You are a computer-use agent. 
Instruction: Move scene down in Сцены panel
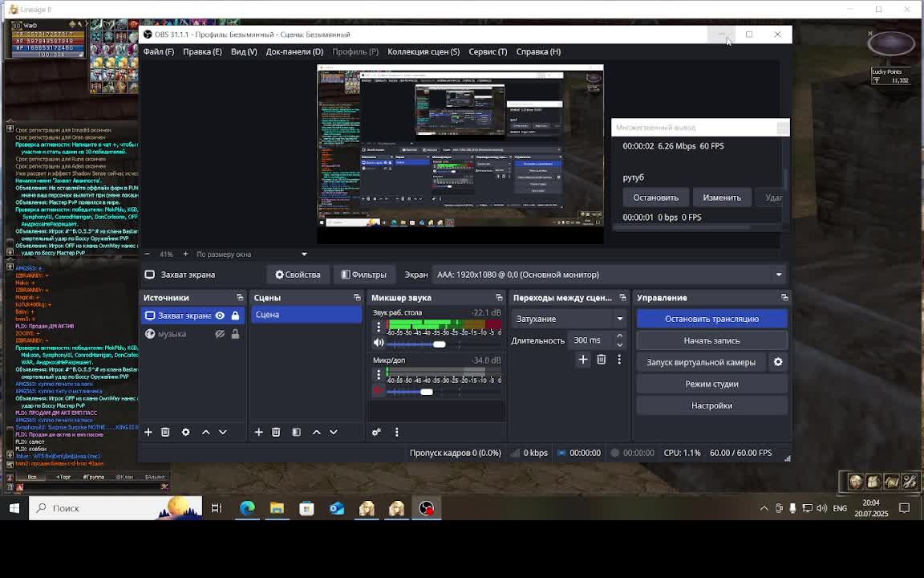coord(334,433)
